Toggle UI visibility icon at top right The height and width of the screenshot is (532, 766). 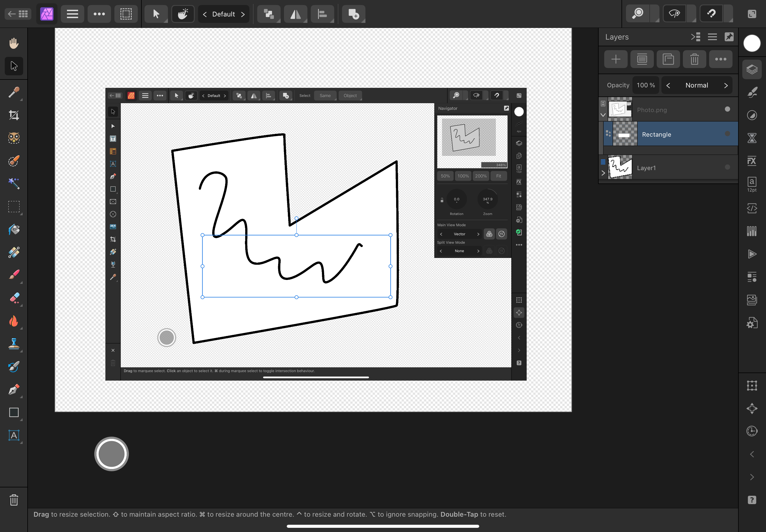tap(752, 14)
